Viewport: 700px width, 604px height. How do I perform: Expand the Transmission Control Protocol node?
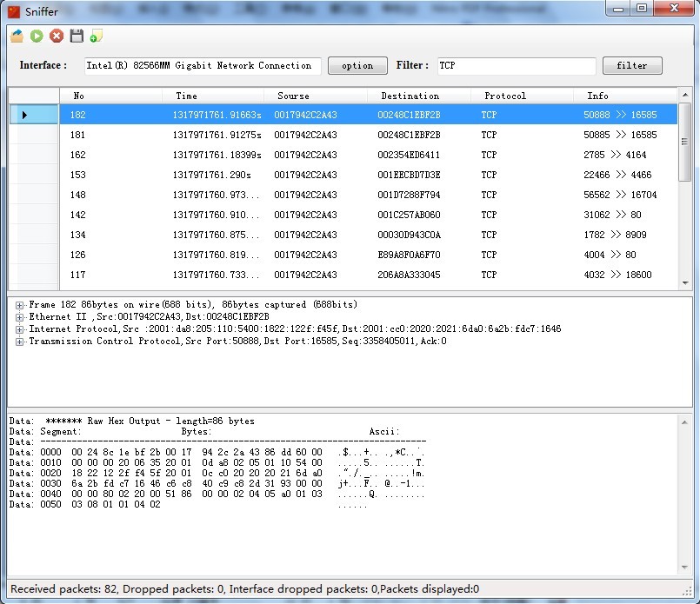(19, 342)
